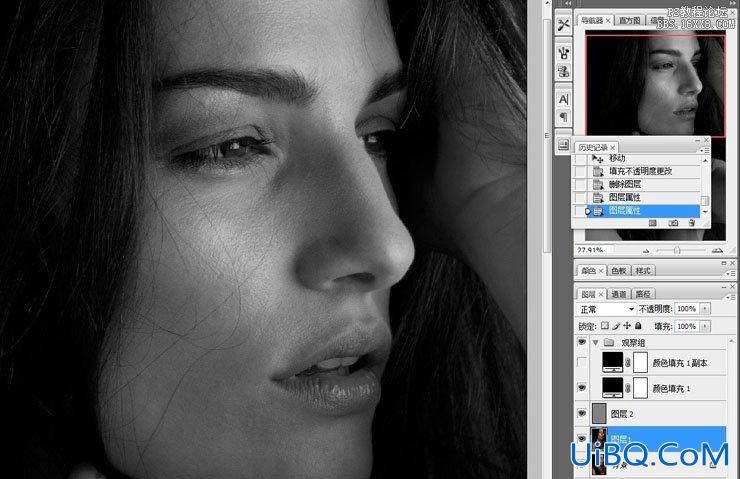Select the highlighted 图层属性 history state
Screen dimensions: 740x479
[644, 211]
